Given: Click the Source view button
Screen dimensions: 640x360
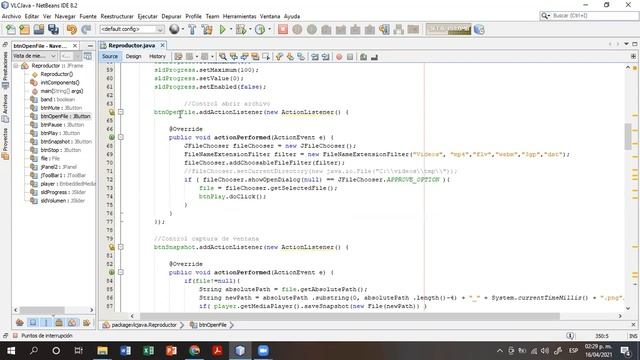Looking at the screenshot, I should point(110,56).
